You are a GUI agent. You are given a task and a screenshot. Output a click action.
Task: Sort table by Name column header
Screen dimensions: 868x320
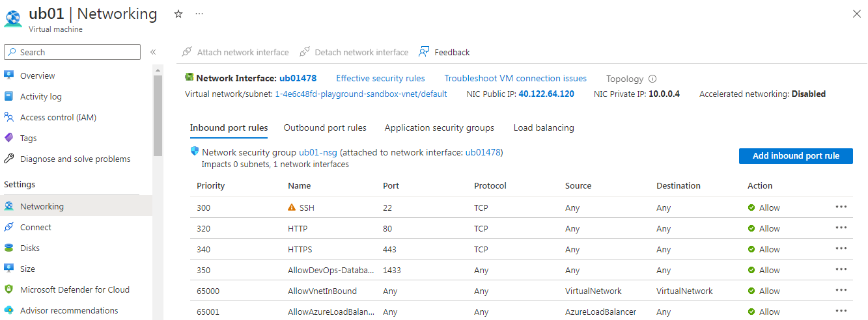tap(300, 185)
